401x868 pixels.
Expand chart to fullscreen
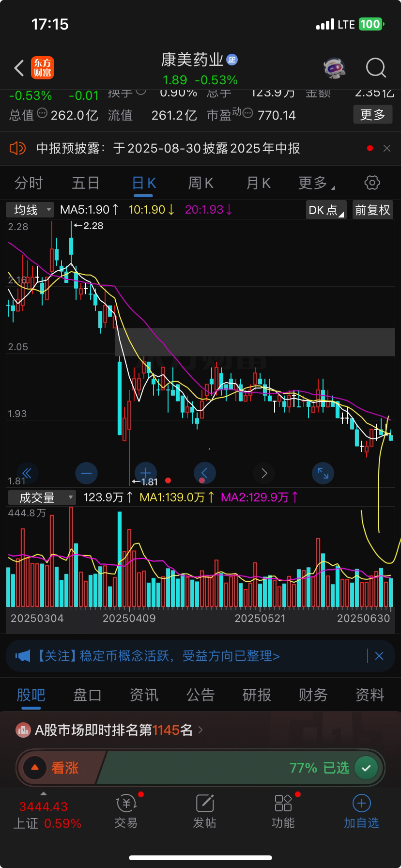323,473
